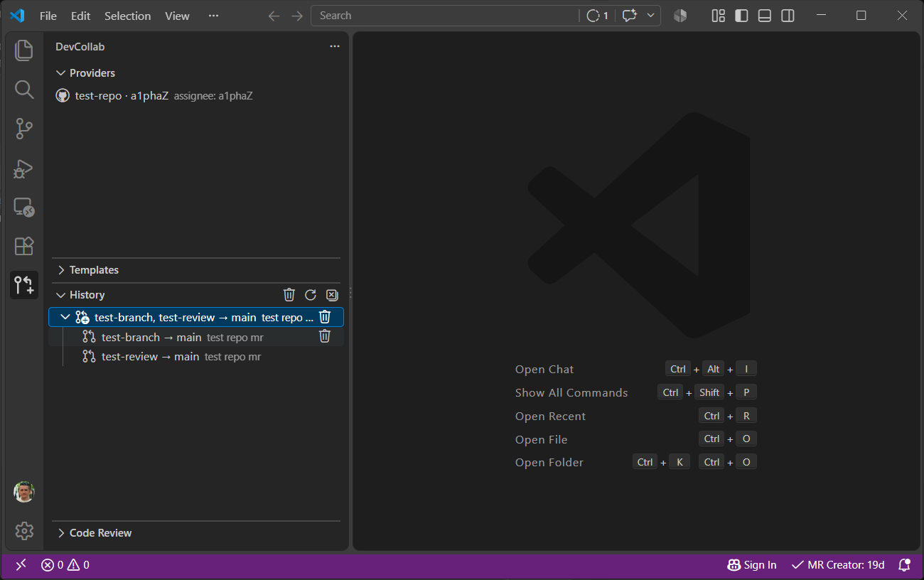This screenshot has height=580, width=924.
Task: Open the chat dropdown arrow in title bar
Action: [x=650, y=16]
